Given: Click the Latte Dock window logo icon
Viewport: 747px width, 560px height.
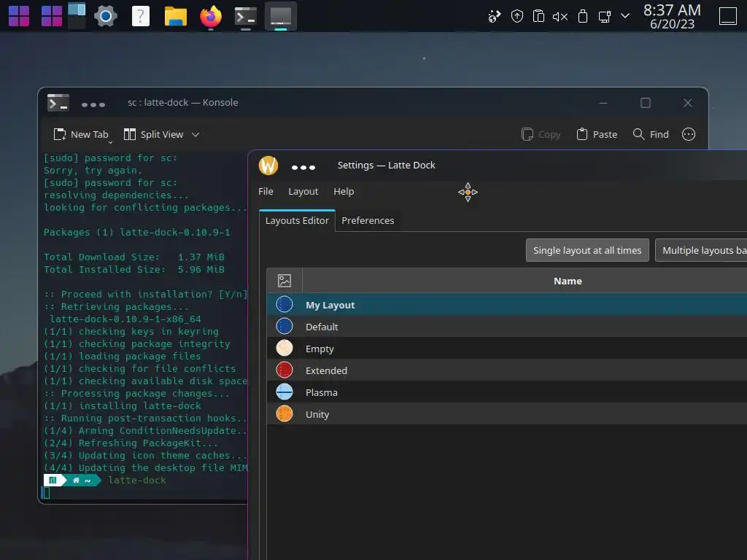Looking at the screenshot, I should [268, 166].
